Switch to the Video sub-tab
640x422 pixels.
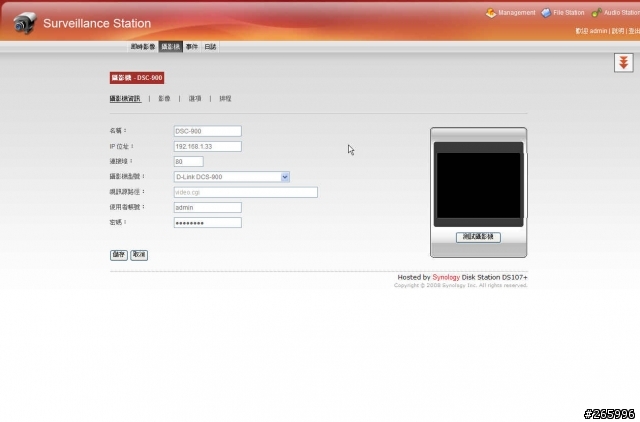tap(164, 98)
